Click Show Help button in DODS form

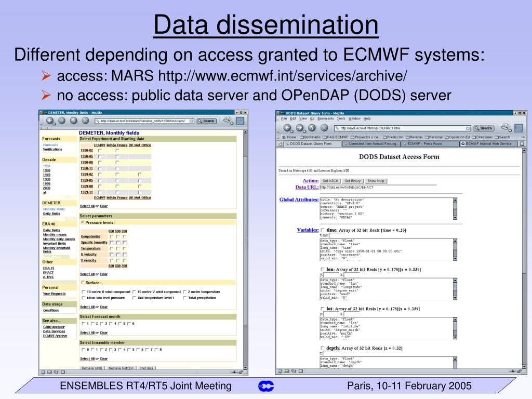click(376, 181)
